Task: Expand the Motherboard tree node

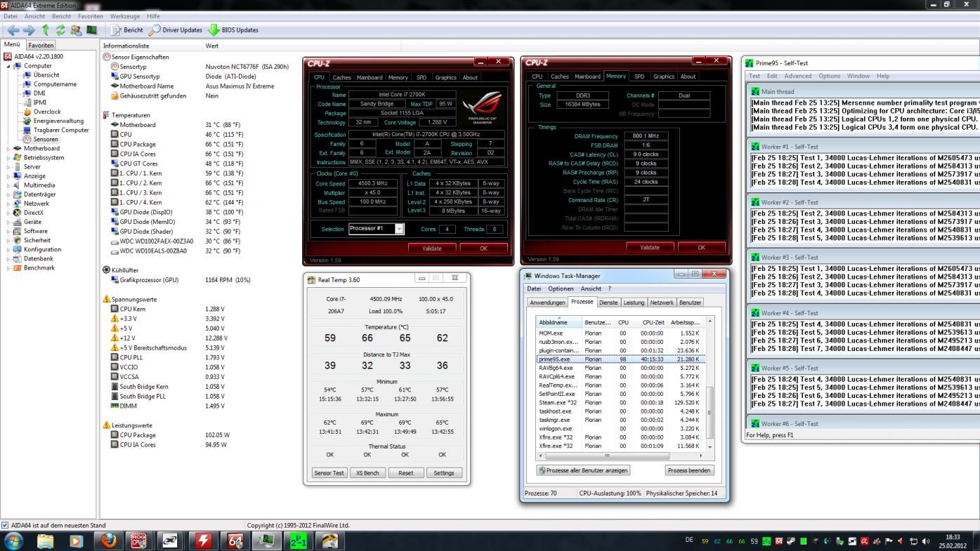Action: pyautogui.click(x=9, y=149)
